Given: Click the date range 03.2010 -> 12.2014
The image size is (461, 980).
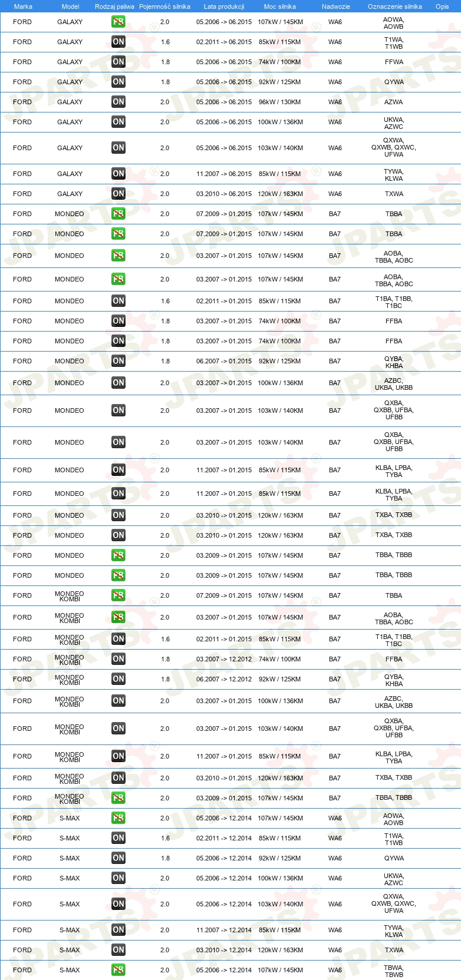Looking at the screenshot, I should point(224,950).
